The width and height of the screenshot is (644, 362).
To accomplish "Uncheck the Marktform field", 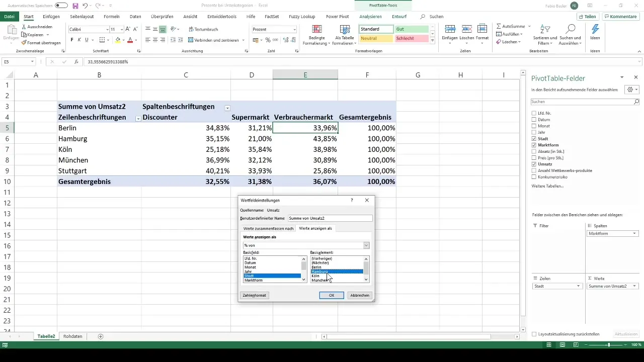I will [534, 145].
